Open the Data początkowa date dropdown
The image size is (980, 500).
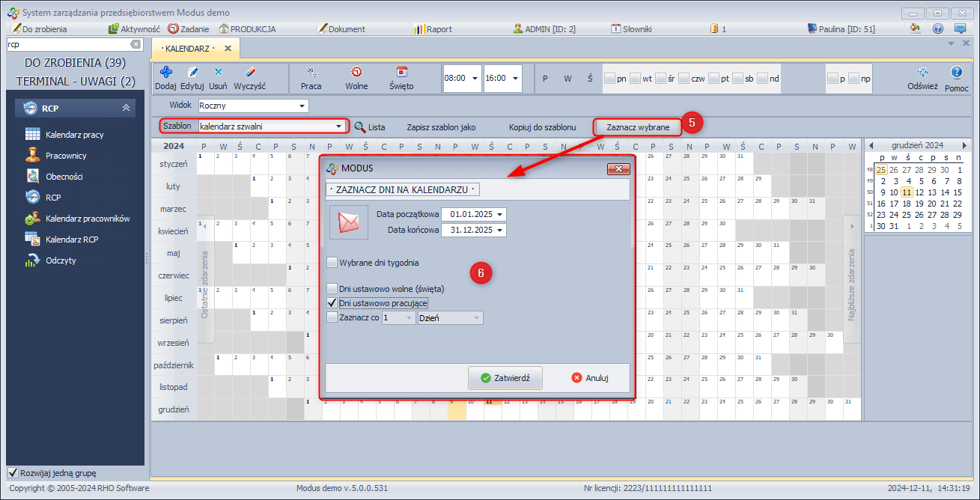point(499,215)
